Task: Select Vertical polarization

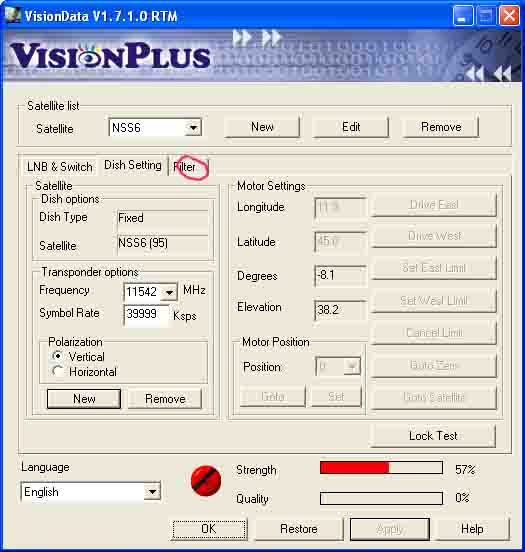Action: pyautogui.click(x=58, y=356)
